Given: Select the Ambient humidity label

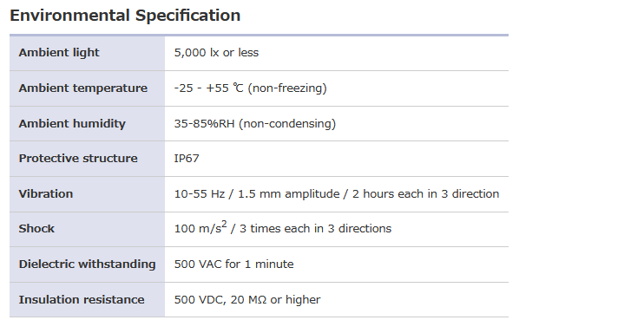Looking at the screenshot, I should [72, 123].
